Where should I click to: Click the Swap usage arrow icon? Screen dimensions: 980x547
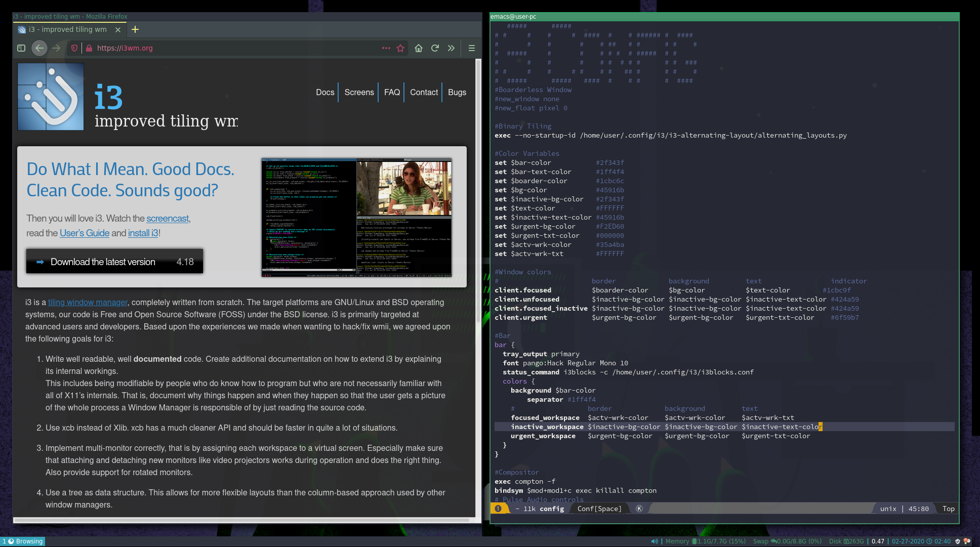tap(773, 541)
